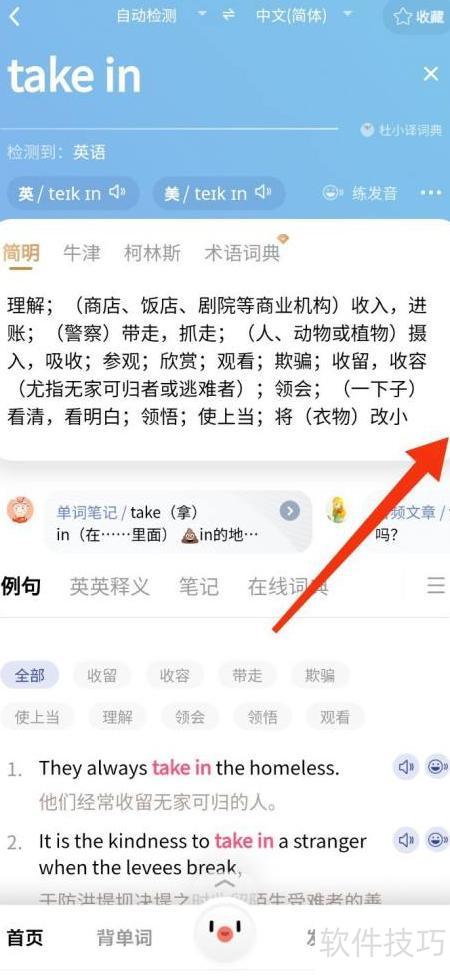Go to 背单词 in bottom navigation
The height and width of the screenshot is (976, 450).
click(124, 937)
